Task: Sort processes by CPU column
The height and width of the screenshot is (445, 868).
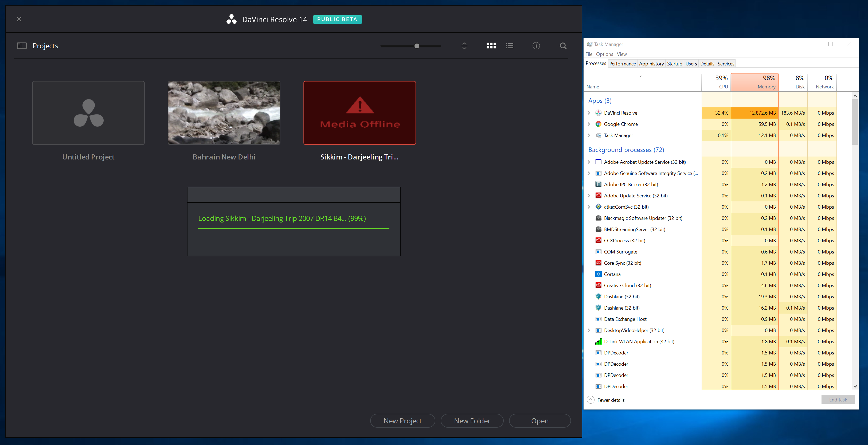Action: tap(716, 82)
